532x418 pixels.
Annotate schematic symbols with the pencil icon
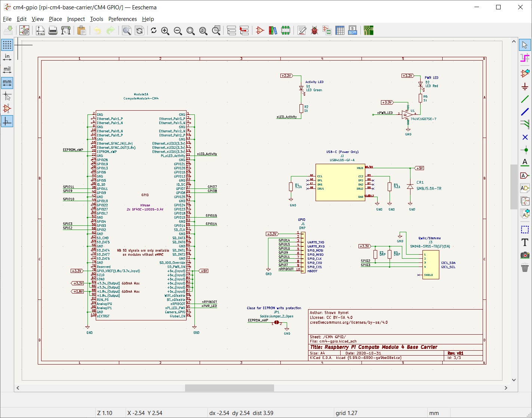click(x=302, y=30)
